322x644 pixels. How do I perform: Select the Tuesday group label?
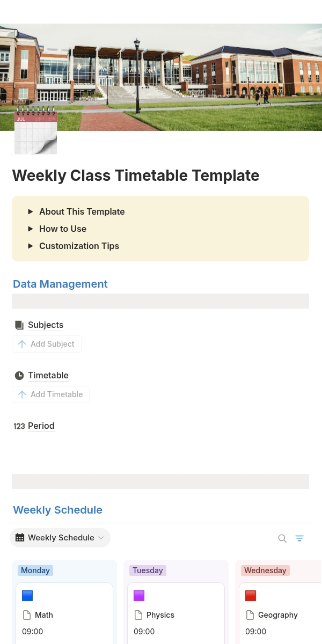coord(148,570)
